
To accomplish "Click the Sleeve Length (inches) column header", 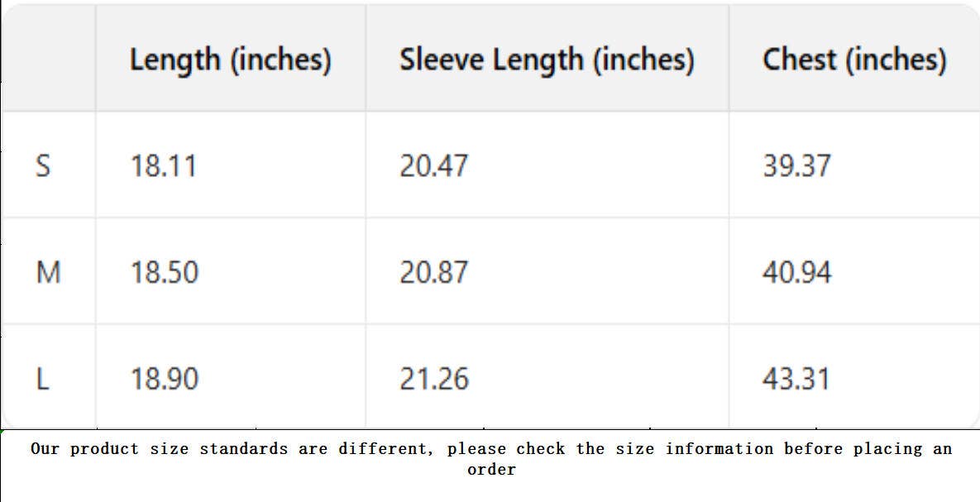I will point(547,60).
